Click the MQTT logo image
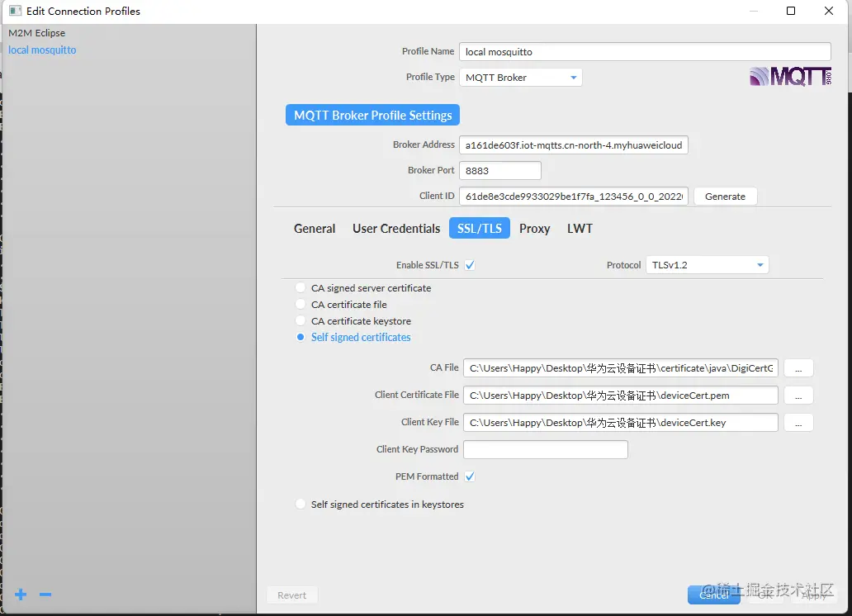Image resolution: width=852 pixels, height=616 pixels. pos(791,77)
